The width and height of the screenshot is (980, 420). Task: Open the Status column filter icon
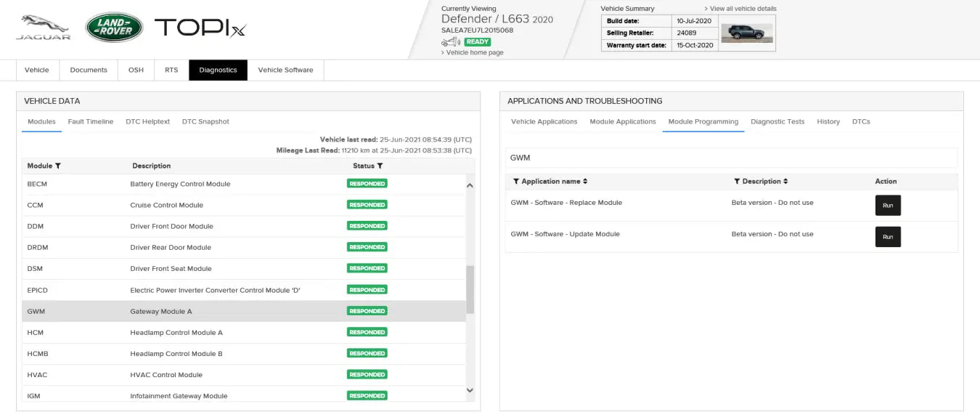point(380,166)
